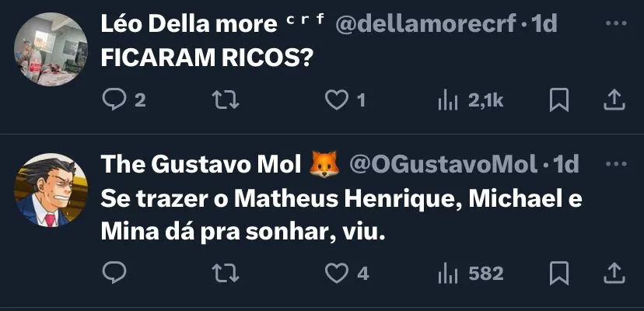Screen dimensions: 644x311
Task: Repost the "FICARAM RICOS?" tweet
Action: coord(225,100)
